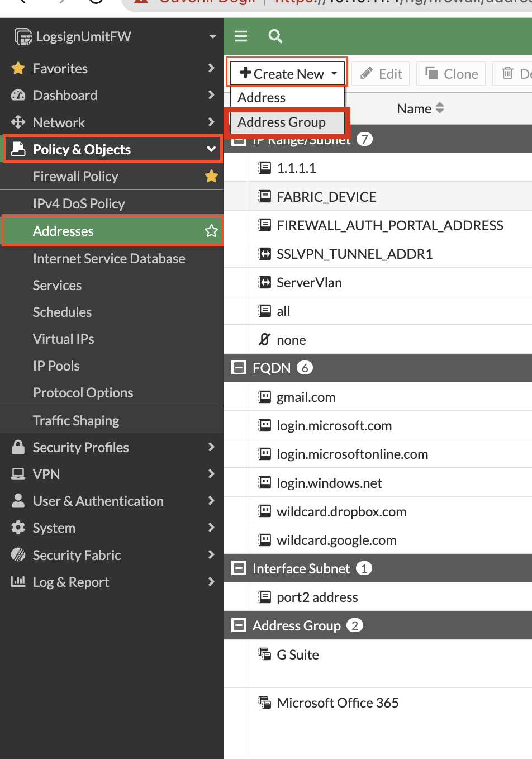The height and width of the screenshot is (759, 532).
Task: Click the Security Fabric icon
Action: (18, 554)
